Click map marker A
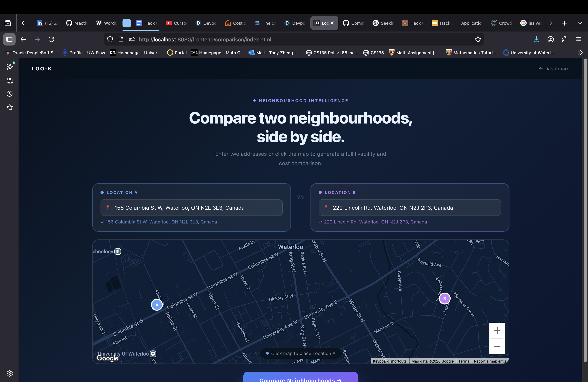Image resolution: width=588 pixels, height=382 pixels. click(x=157, y=305)
